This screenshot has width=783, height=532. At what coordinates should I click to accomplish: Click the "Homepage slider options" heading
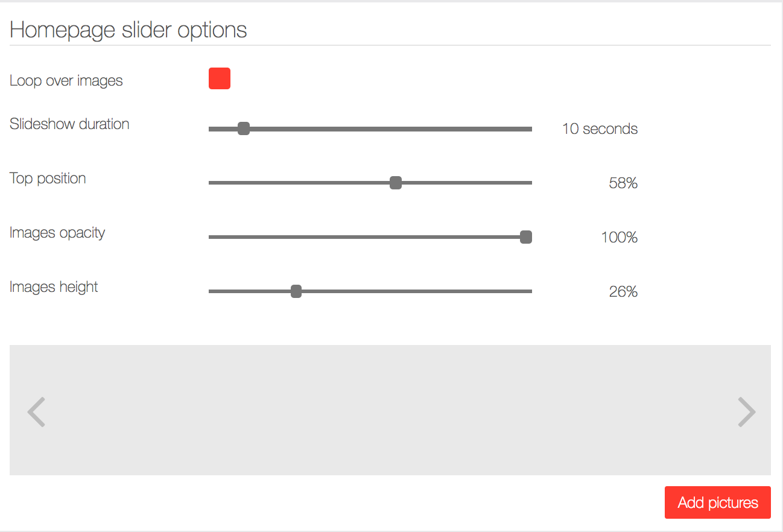click(x=128, y=30)
